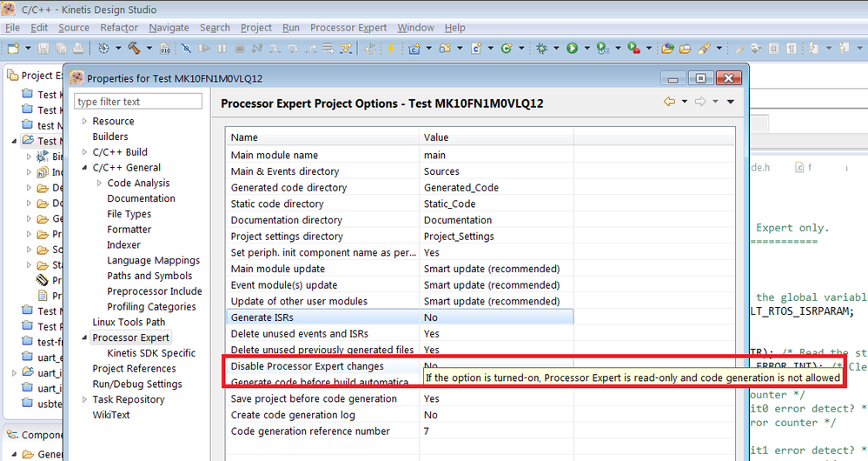Open dropdown arrow beside New wizard icon
Image resolution: width=868 pixels, height=461 pixels.
(28, 49)
